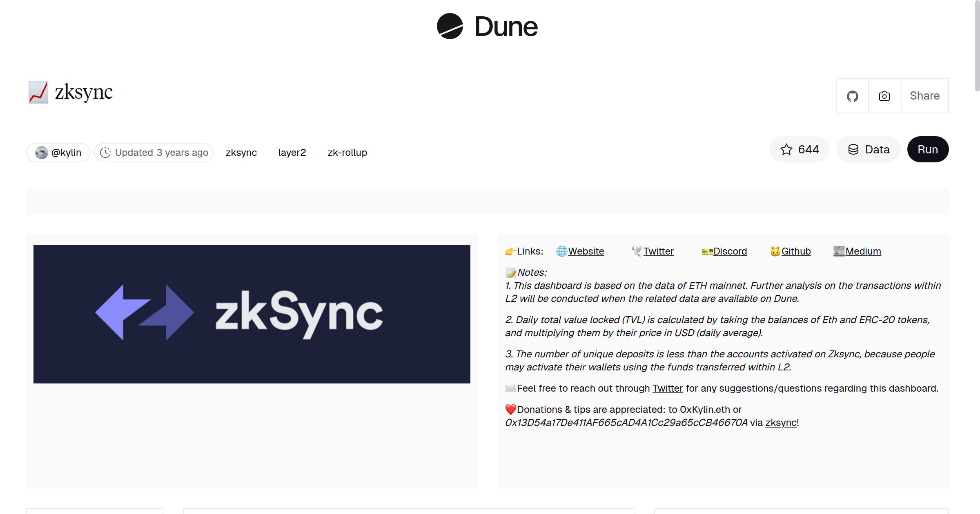Click the globe icon beside Website

point(561,251)
